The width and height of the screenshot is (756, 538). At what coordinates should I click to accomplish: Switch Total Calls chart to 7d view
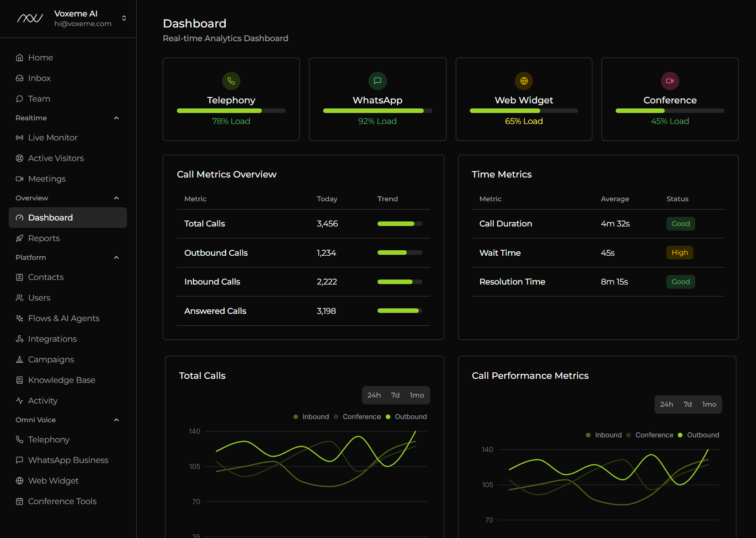(x=395, y=395)
